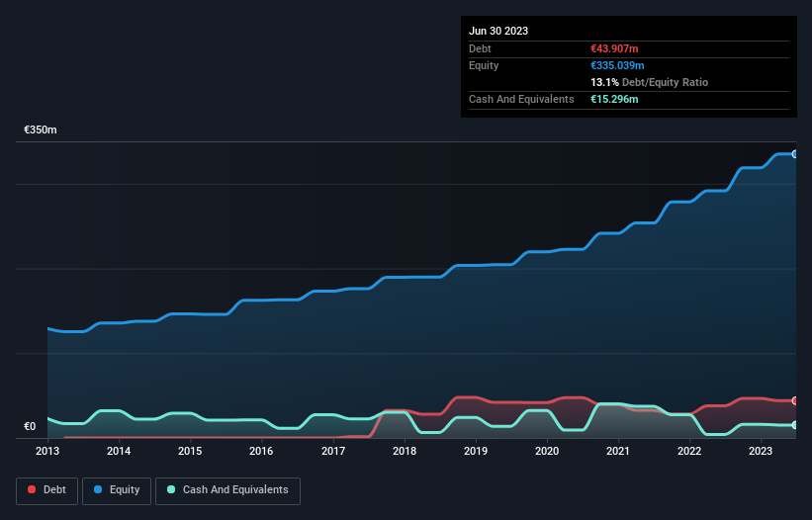Toggle the Equity series legend label
This screenshot has height=520, width=812.
point(126,490)
